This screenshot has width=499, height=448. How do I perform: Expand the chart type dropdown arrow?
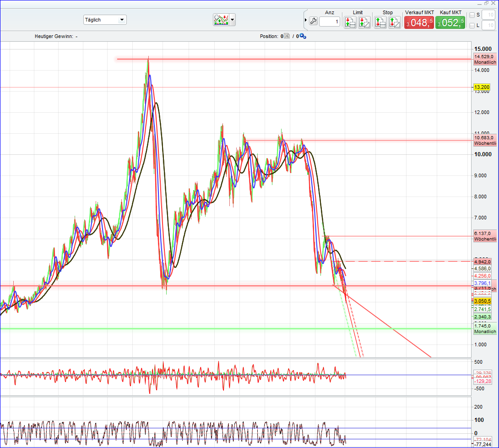[x=231, y=19]
